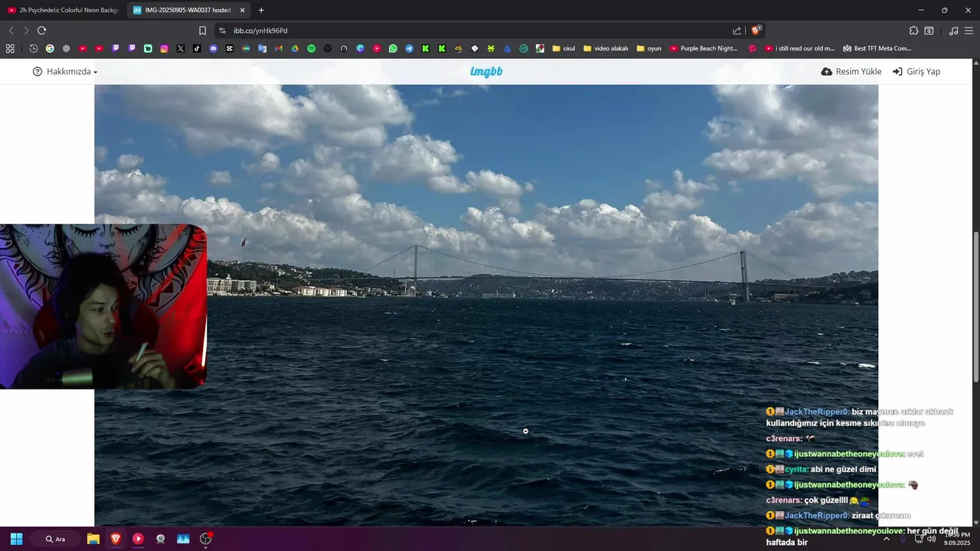
Task: Go back to the previous page
Action: (11, 31)
